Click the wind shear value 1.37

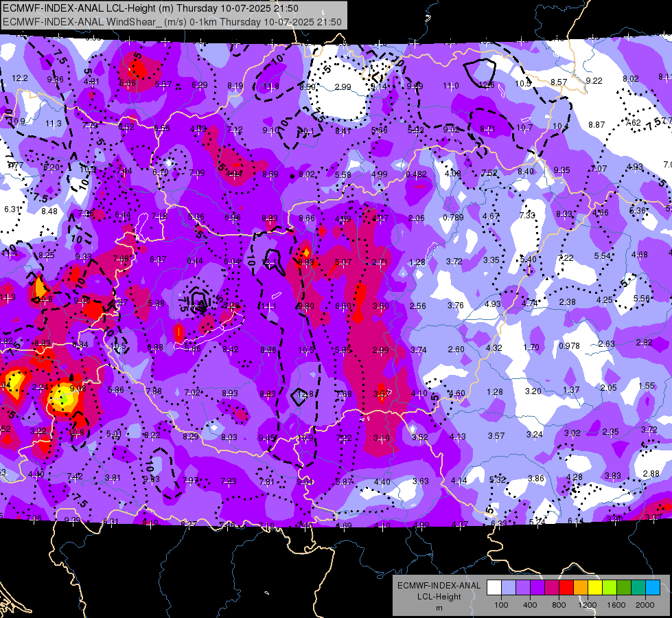tap(571, 389)
